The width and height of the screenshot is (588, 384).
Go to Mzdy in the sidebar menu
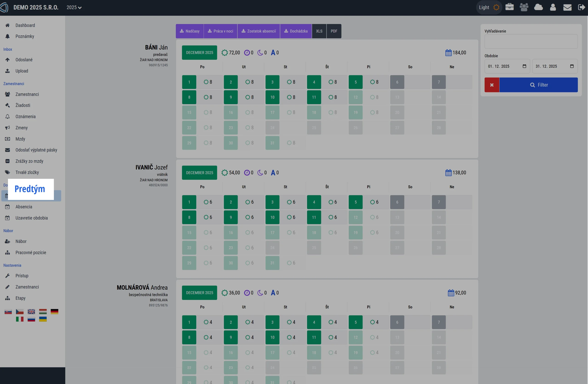click(x=20, y=139)
